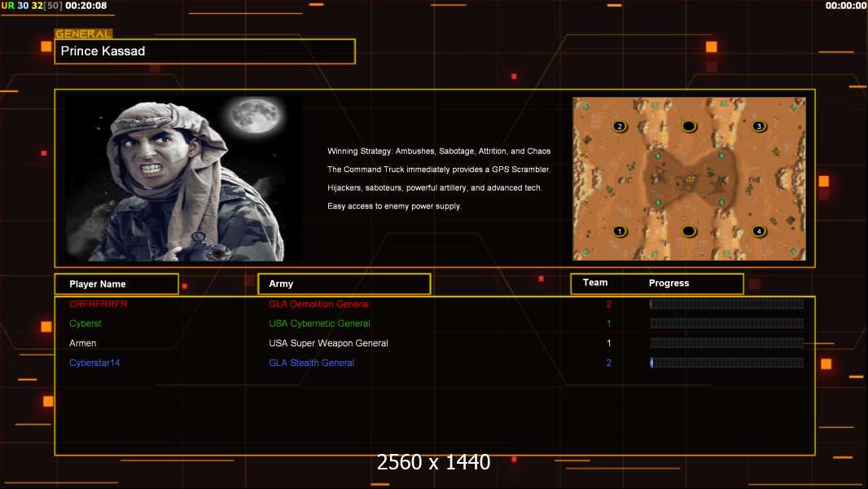Click the Team column header label
Screen dimensions: 868x489
[x=595, y=283]
